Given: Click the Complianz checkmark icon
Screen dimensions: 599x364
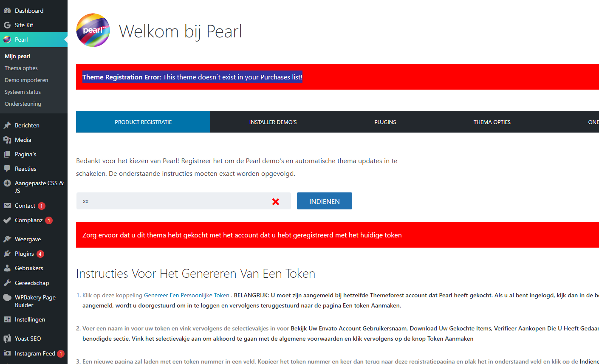Looking at the screenshot, I should point(7,220).
